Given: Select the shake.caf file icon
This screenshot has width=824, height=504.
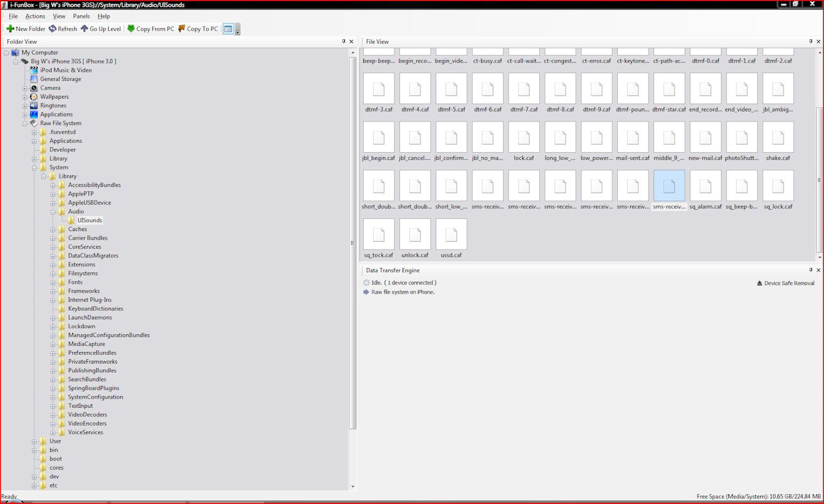Looking at the screenshot, I should [778, 137].
